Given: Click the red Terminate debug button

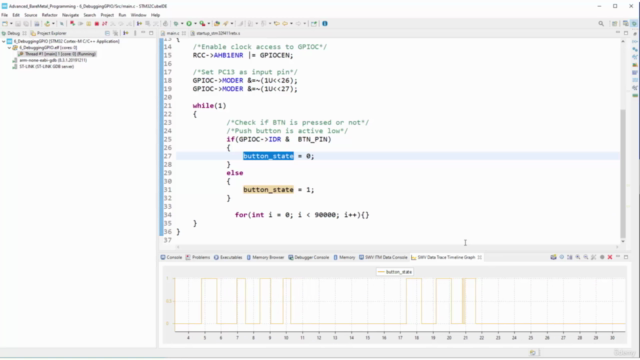Looking at the screenshot, I should click(97, 24).
